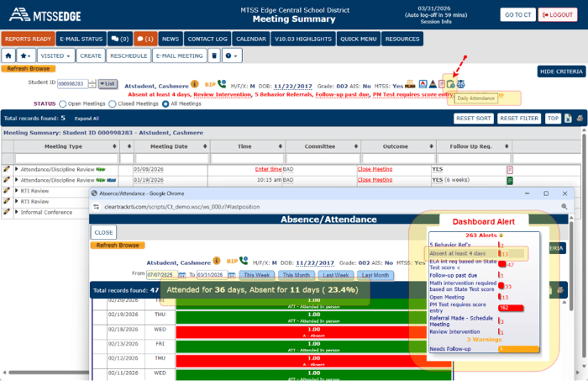Open the CONTACT LOG tab
Image resolution: width=588 pixels, height=381 pixels.
click(207, 39)
